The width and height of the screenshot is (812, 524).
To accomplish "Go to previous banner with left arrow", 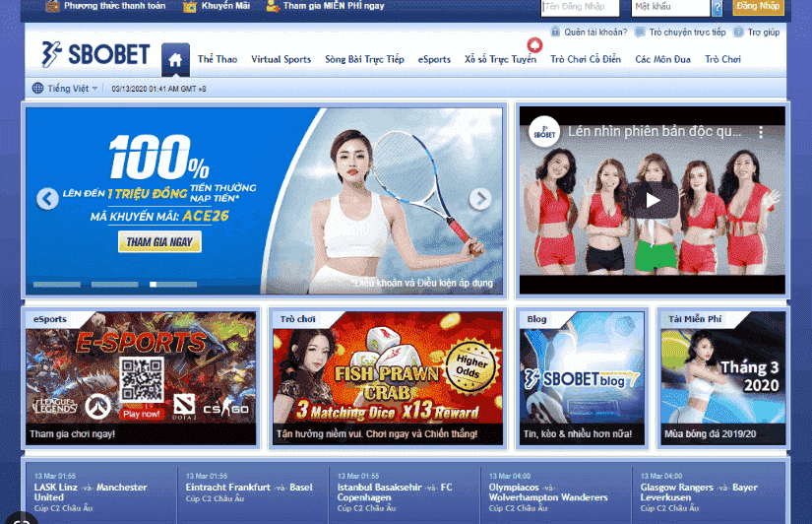I will point(47,199).
